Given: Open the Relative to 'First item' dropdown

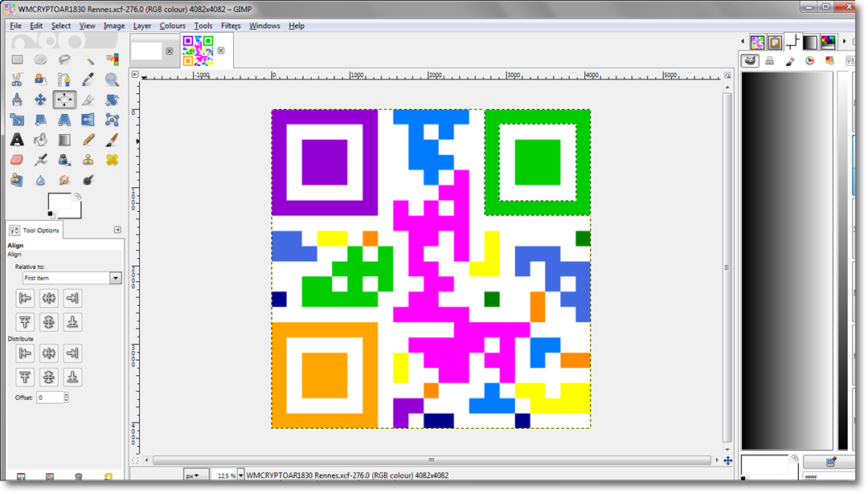Looking at the screenshot, I should point(72,278).
